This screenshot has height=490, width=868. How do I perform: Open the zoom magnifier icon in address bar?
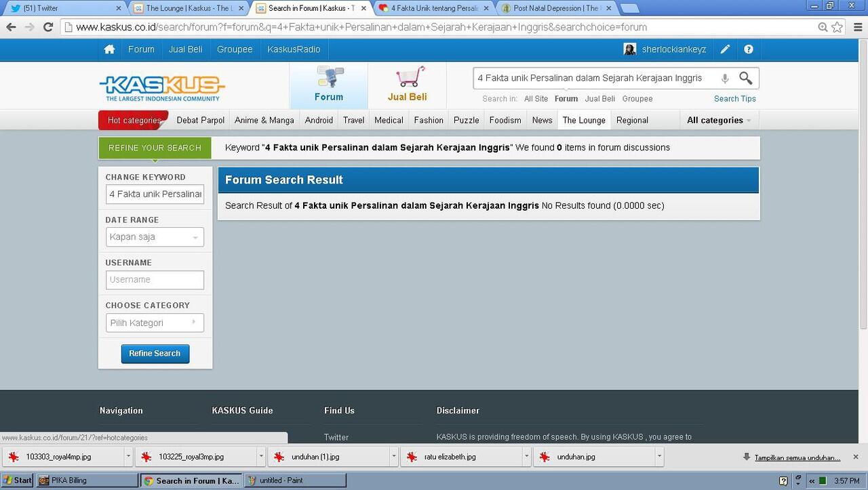tap(823, 27)
